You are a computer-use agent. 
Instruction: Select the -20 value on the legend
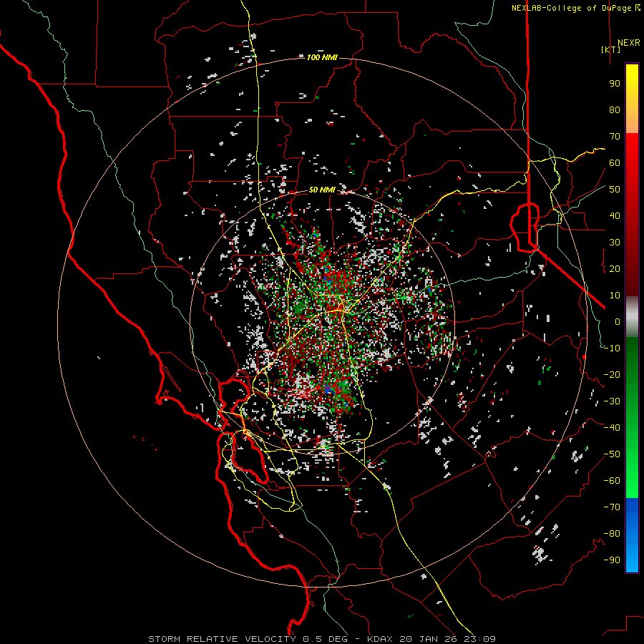pos(612,375)
